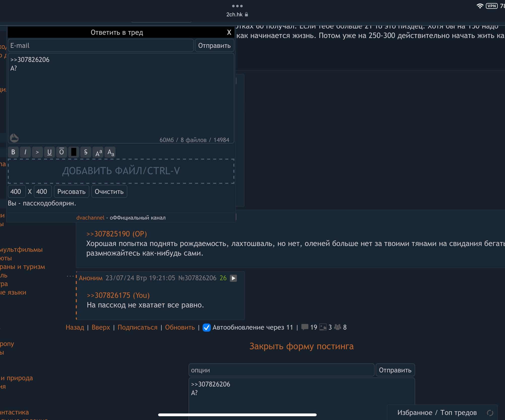Click Подписаться to subscribe to thread
Image resolution: width=505 pixels, height=420 pixels.
pos(137,327)
